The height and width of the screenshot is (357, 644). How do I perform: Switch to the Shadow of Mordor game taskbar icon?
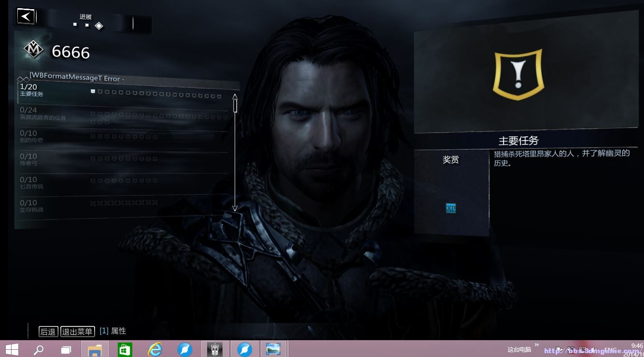click(x=214, y=349)
